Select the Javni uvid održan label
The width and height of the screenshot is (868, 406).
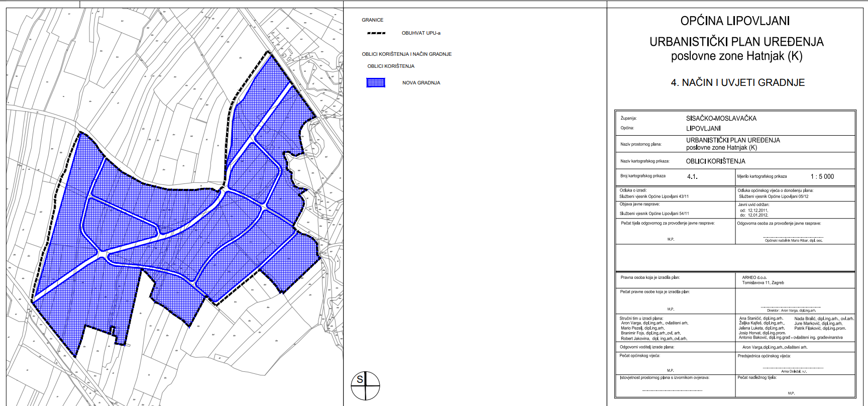[x=753, y=205]
